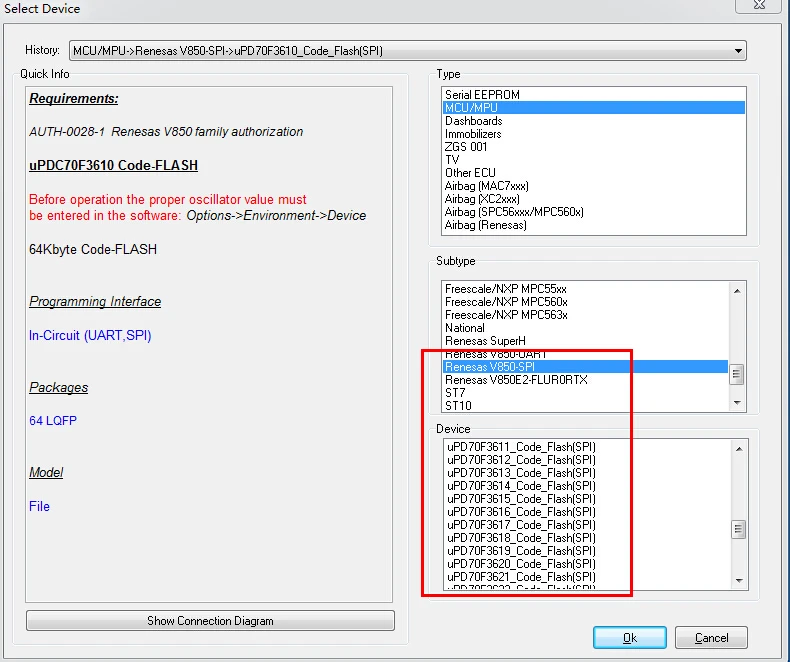Viewport: 790px width, 662px height.
Task: Click Show Connection Diagram button
Action: pyautogui.click(x=210, y=621)
